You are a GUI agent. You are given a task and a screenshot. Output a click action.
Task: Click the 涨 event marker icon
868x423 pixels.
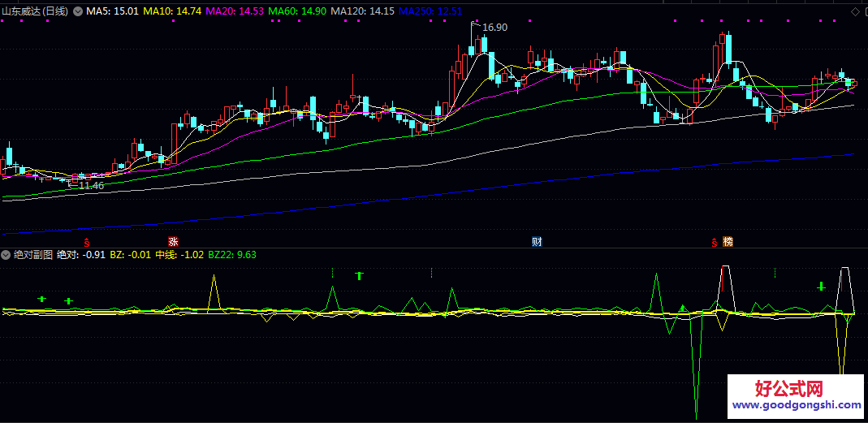[x=172, y=242]
